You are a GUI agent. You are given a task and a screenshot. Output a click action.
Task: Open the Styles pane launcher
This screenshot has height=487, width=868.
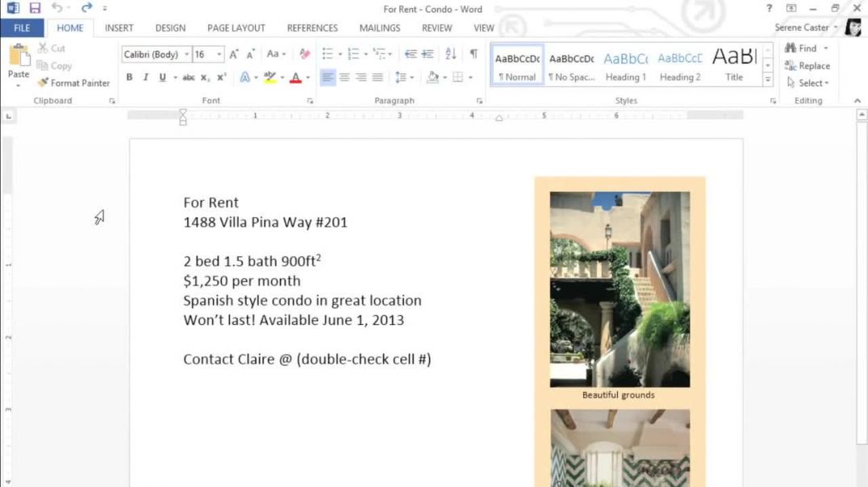773,101
